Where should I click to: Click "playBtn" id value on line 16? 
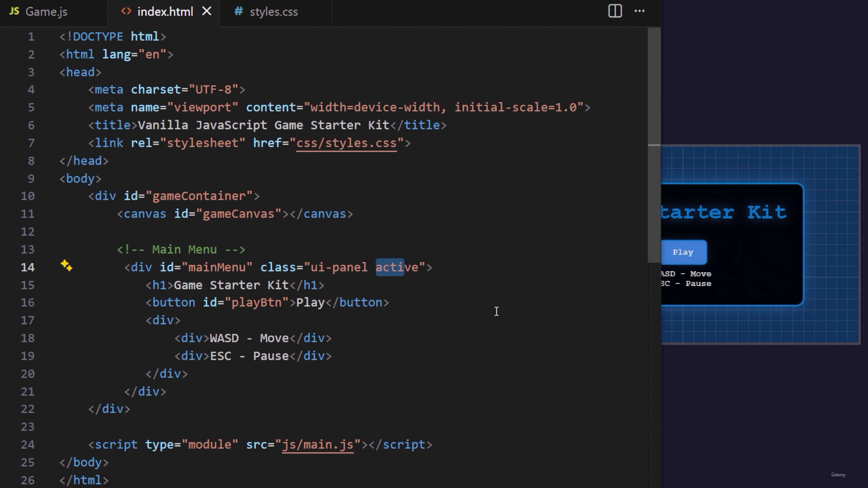tap(256, 303)
